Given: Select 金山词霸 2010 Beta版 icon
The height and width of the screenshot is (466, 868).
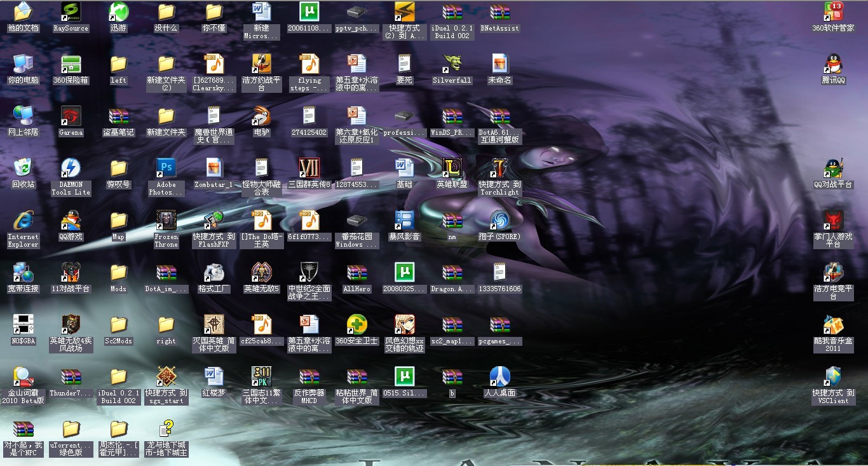Looking at the screenshot, I should [x=23, y=376].
